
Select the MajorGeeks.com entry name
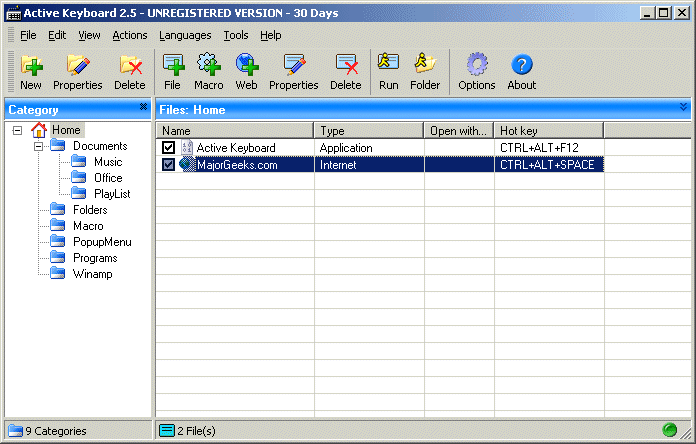237,165
